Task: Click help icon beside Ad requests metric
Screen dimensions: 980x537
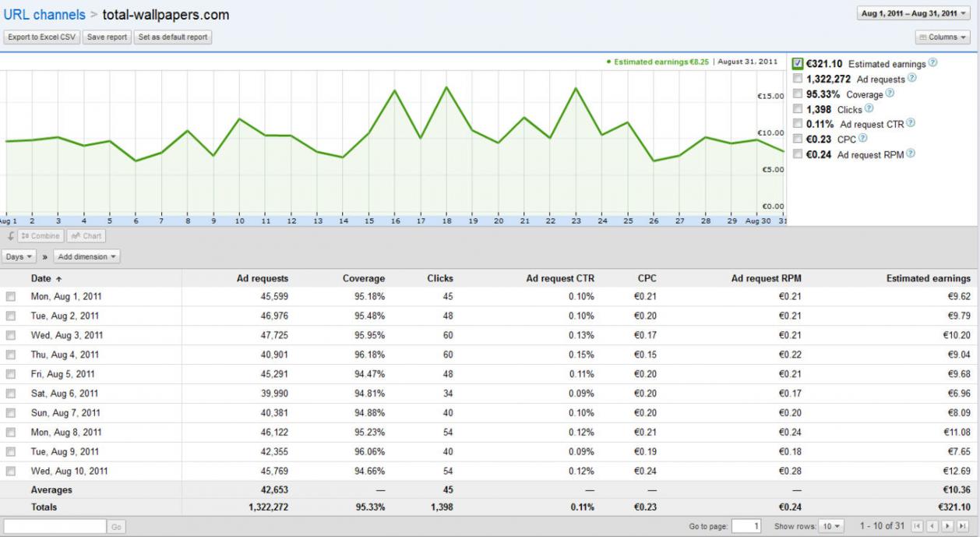Action: (912, 79)
